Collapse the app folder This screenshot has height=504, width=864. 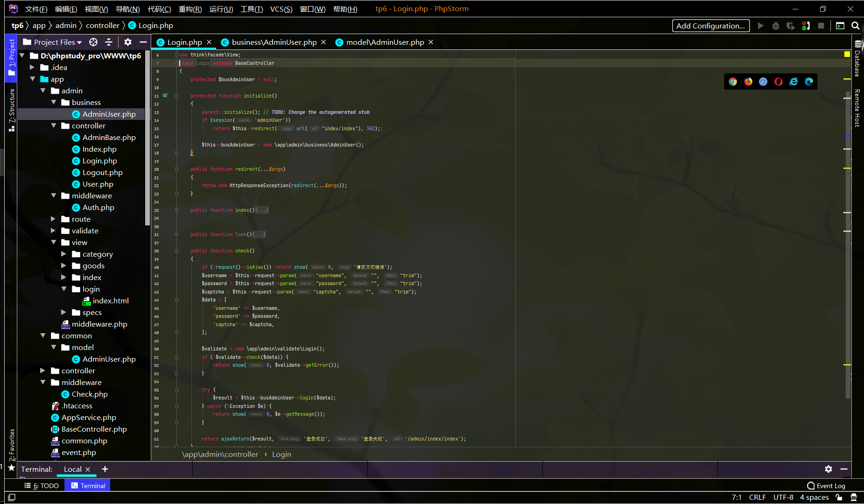pyautogui.click(x=33, y=79)
